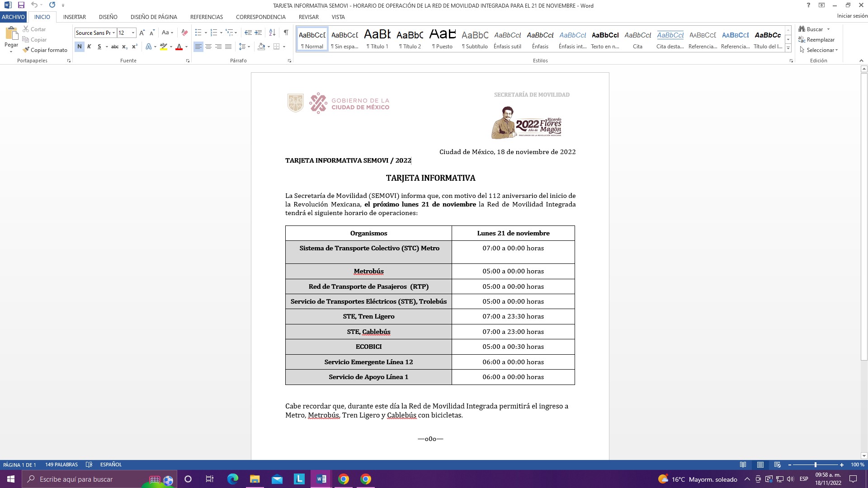This screenshot has width=868, height=488.
Task: Toggle Italic (K) formatting
Action: click(89, 47)
